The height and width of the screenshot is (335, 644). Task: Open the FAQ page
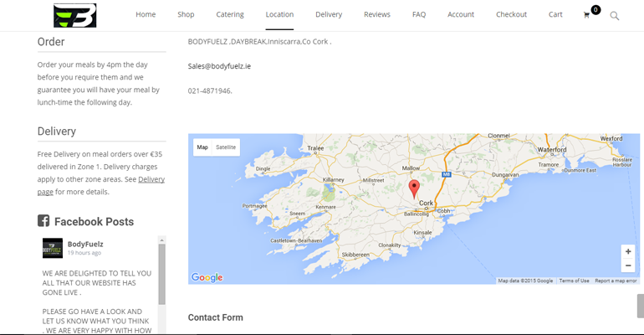coord(419,14)
